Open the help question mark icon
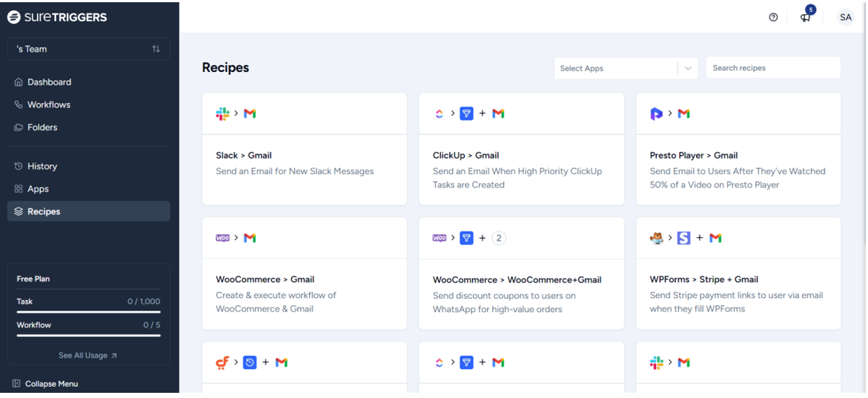The height and width of the screenshot is (398, 868). point(773,17)
